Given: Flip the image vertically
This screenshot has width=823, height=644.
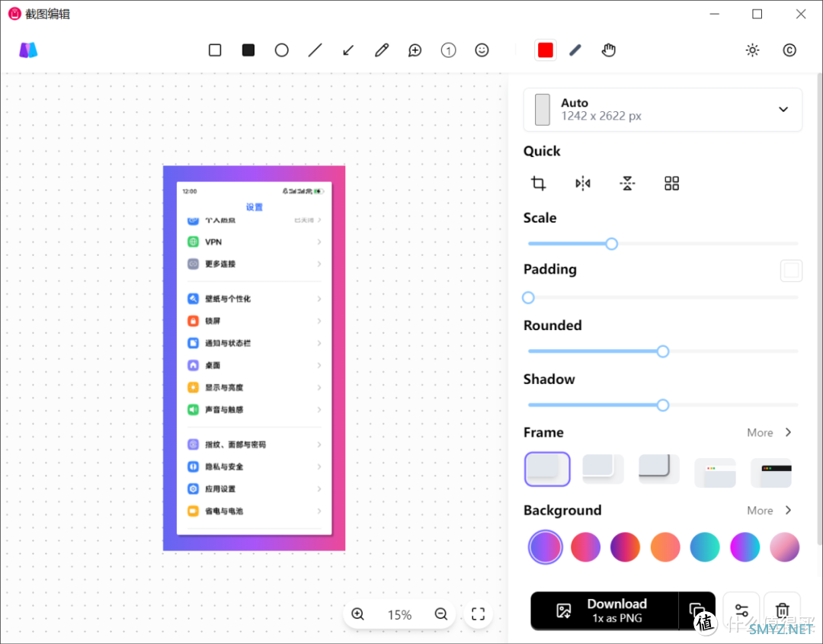Looking at the screenshot, I should pos(627,183).
